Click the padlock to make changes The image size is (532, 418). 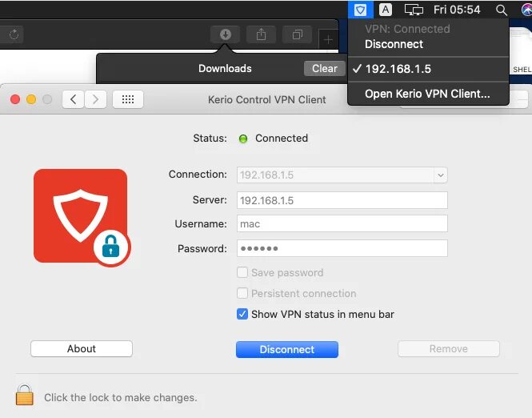(x=25, y=395)
